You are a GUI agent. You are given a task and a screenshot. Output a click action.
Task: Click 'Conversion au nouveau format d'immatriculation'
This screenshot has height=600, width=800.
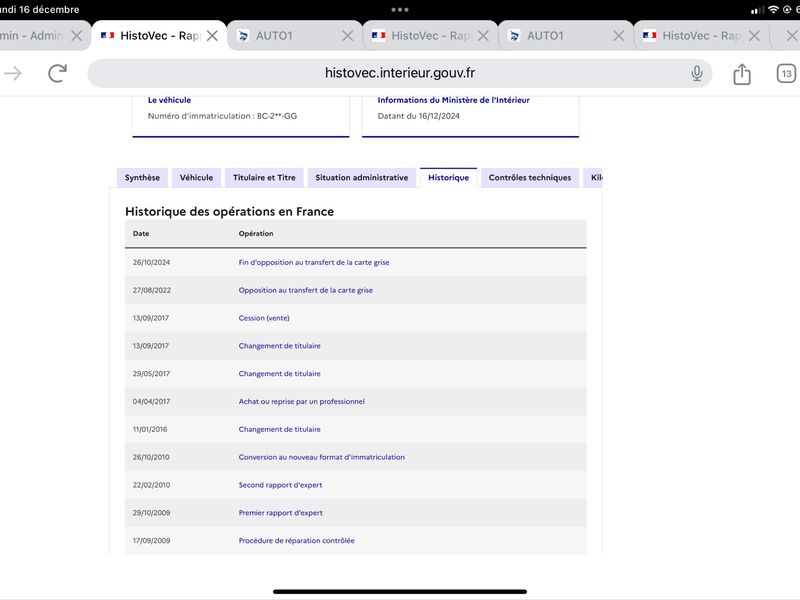pos(321,457)
